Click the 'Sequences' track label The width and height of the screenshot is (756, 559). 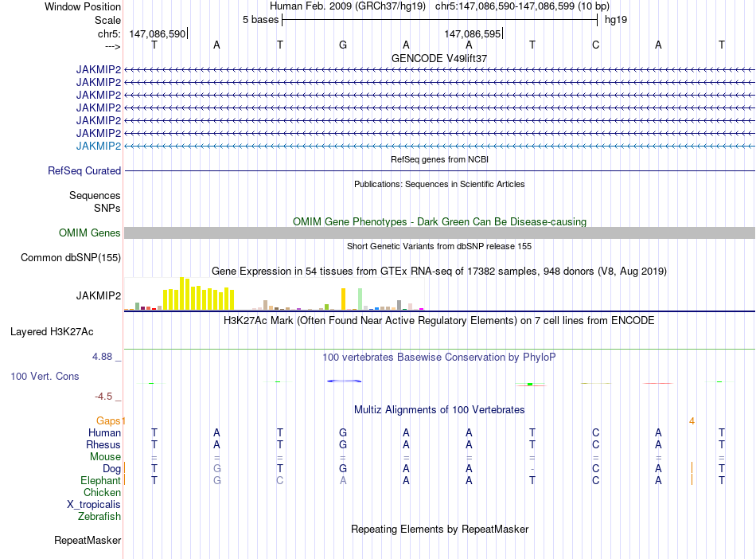tap(95, 195)
